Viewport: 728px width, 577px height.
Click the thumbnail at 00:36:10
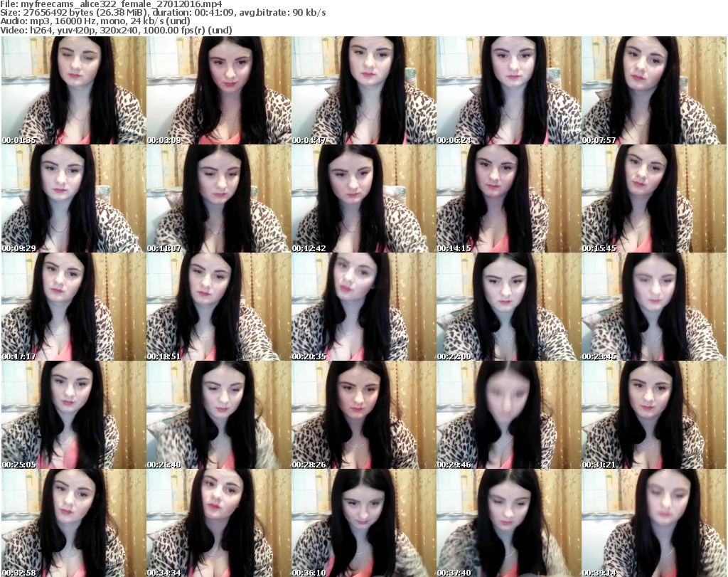point(363,523)
